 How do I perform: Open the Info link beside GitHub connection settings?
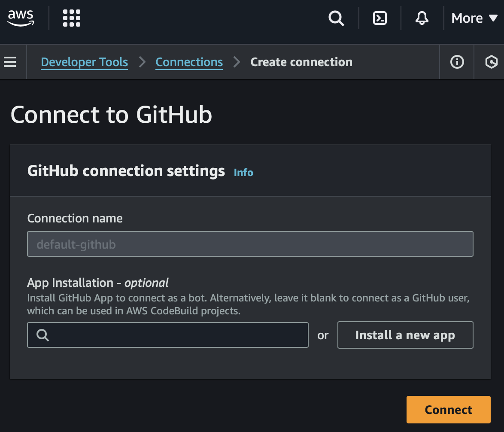[243, 172]
